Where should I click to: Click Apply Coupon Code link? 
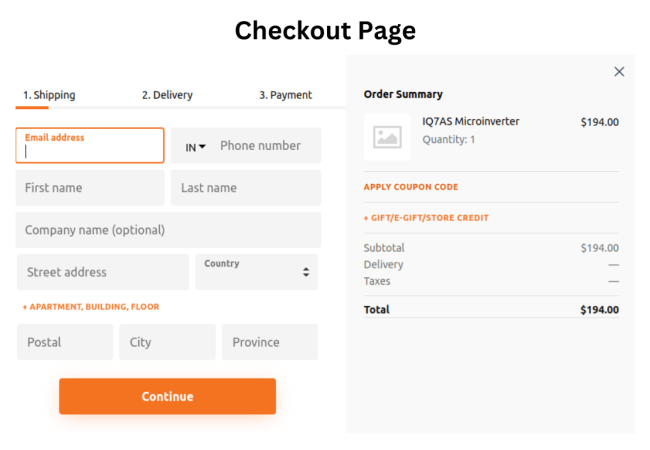pyautogui.click(x=411, y=187)
